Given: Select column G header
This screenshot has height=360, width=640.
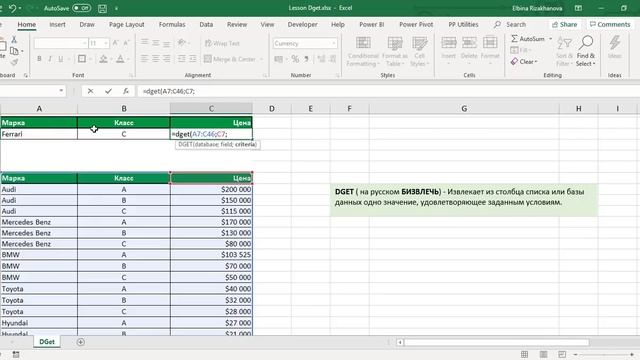Looking at the screenshot, I should (x=464, y=109).
